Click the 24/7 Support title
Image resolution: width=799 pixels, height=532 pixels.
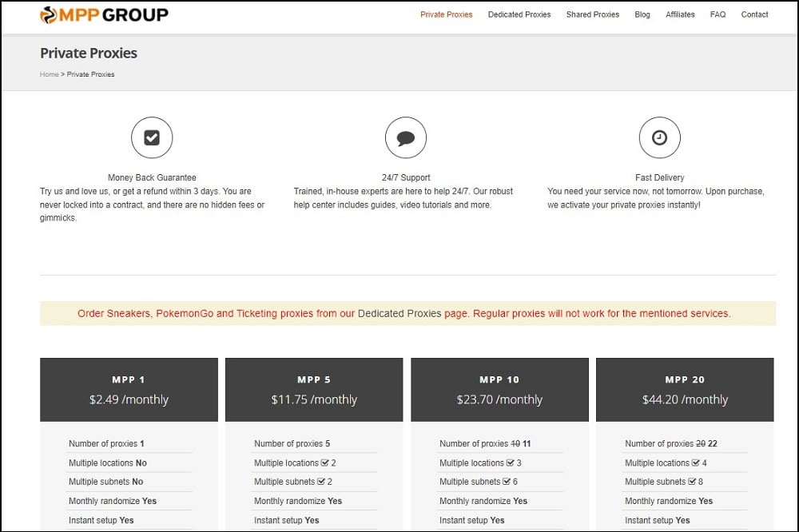coord(406,177)
